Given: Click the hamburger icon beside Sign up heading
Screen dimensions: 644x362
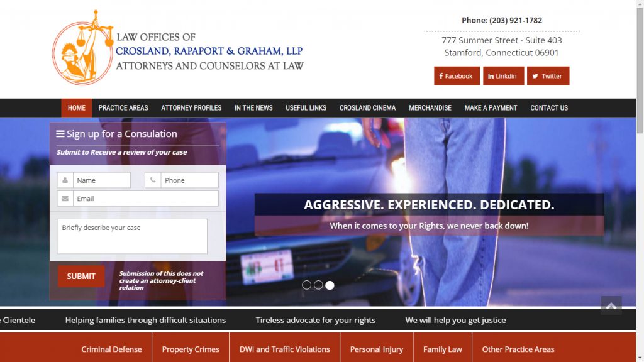Looking at the screenshot, I should pyautogui.click(x=60, y=133).
